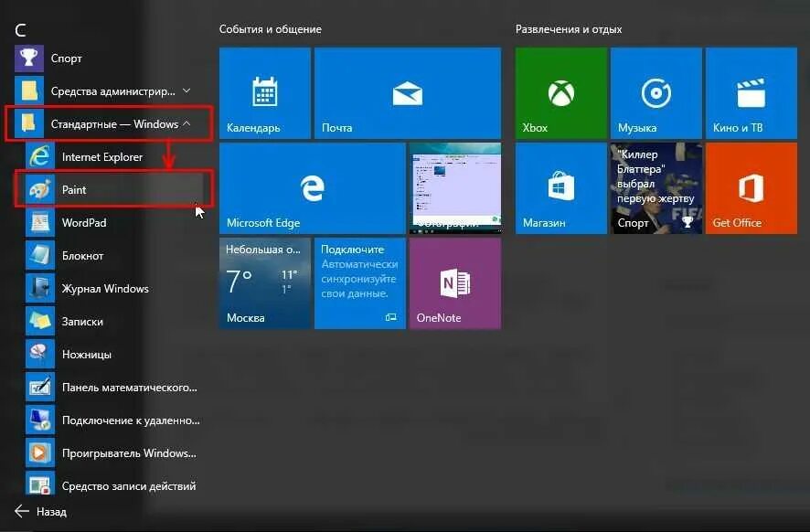Open the Календарь tile

point(265,93)
